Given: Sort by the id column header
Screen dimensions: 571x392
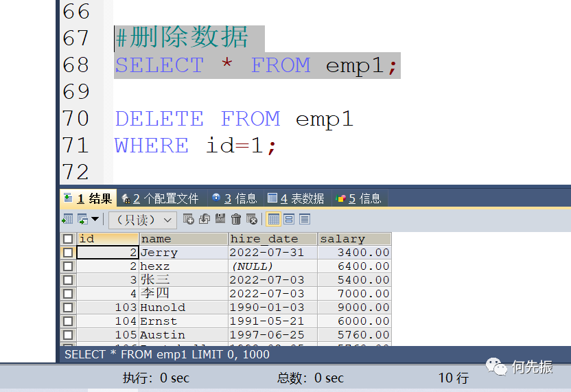Looking at the screenshot, I should point(108,239).
